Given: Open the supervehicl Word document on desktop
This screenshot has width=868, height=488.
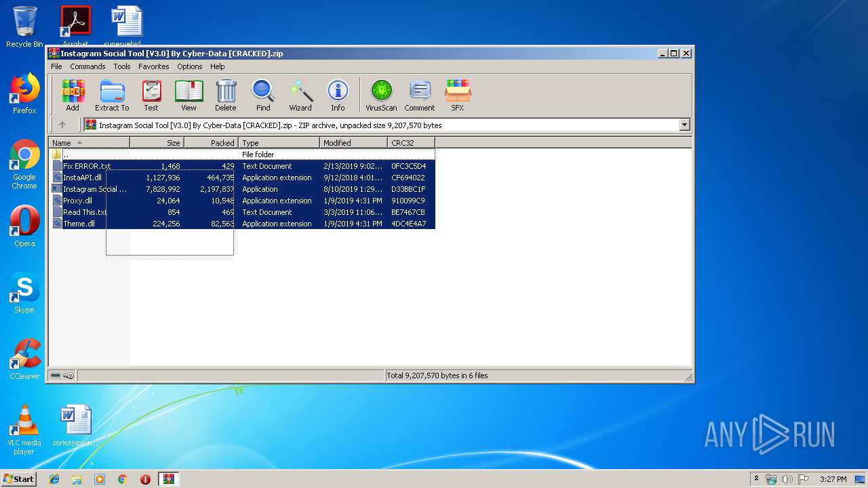Looking at the screenshot, I should coord(127,27).
